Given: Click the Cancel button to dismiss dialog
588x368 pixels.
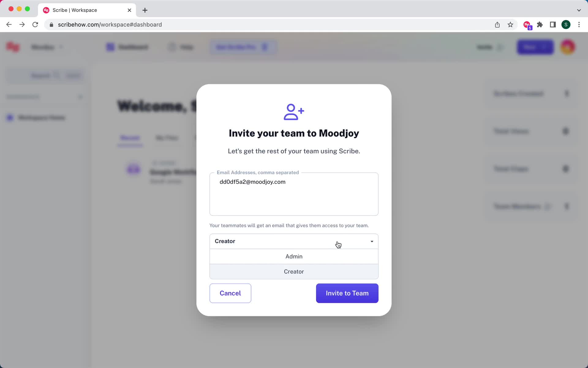Looking at the screenshot, I should pos(230,293).
